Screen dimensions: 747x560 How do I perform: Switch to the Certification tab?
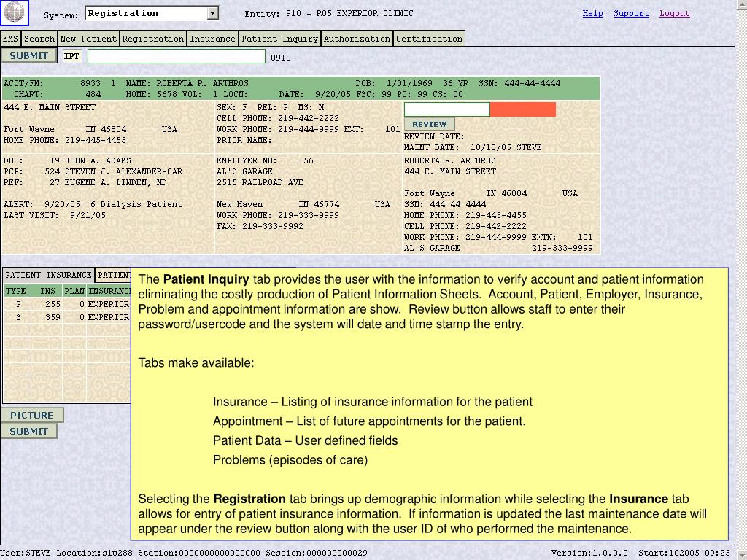point(429,39)
